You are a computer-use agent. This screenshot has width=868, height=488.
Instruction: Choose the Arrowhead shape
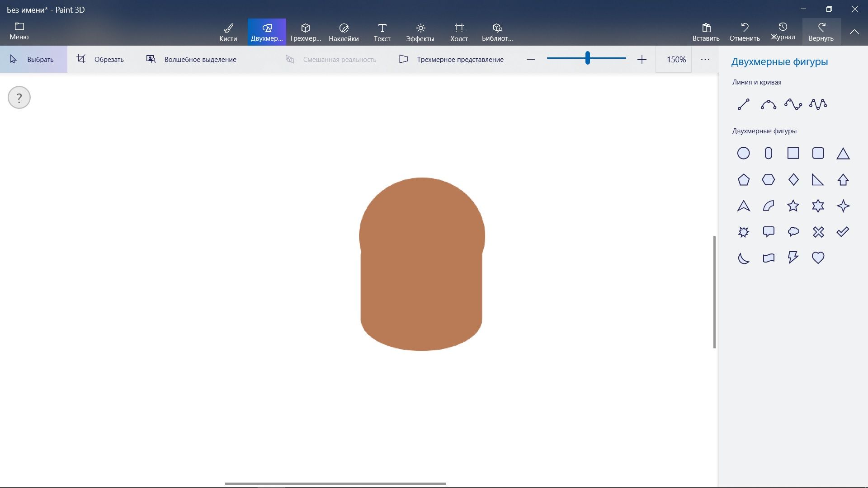tap(743, 206)
